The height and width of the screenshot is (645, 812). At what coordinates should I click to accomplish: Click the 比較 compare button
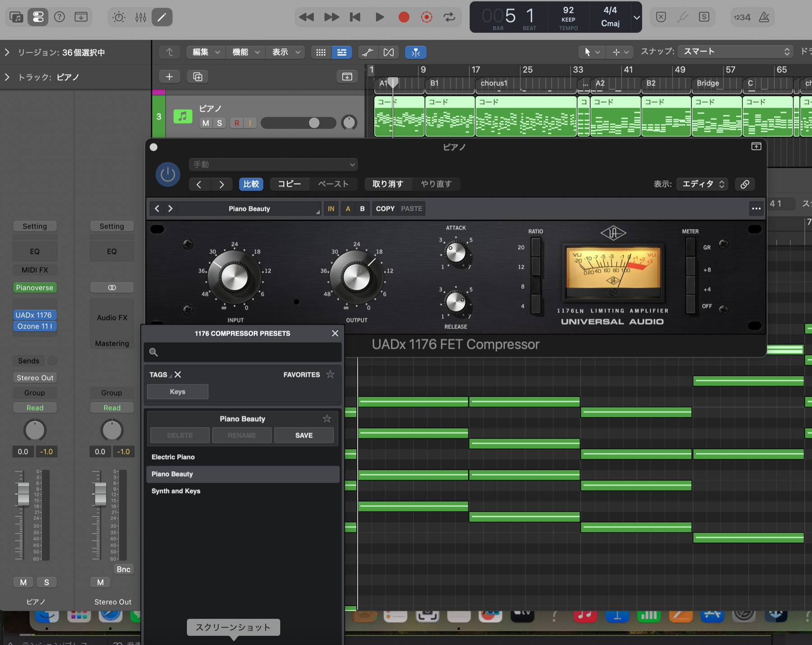click(x=251, y=184)
